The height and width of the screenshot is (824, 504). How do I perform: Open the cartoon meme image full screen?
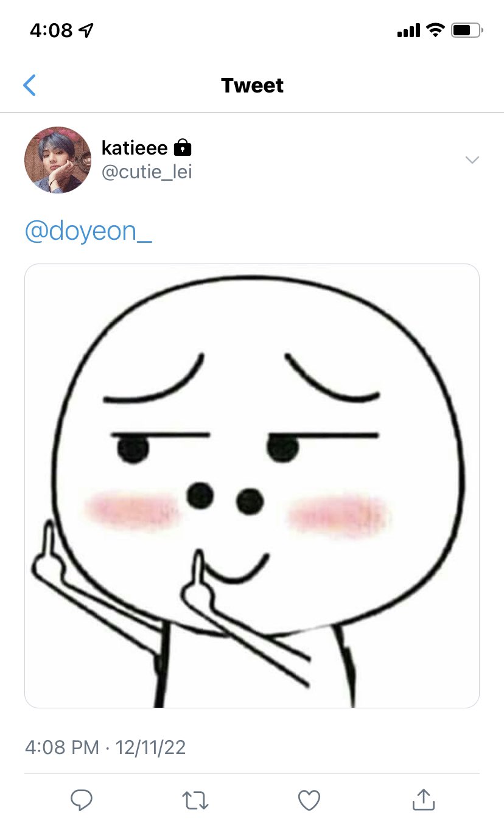point(252,486)
